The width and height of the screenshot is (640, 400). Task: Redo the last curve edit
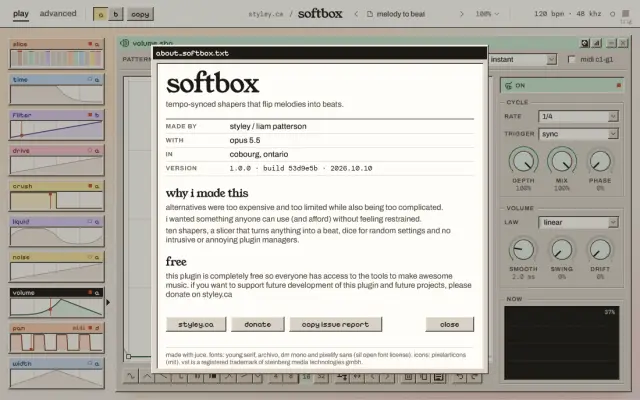pyautogui.click(x=474, y=376)
